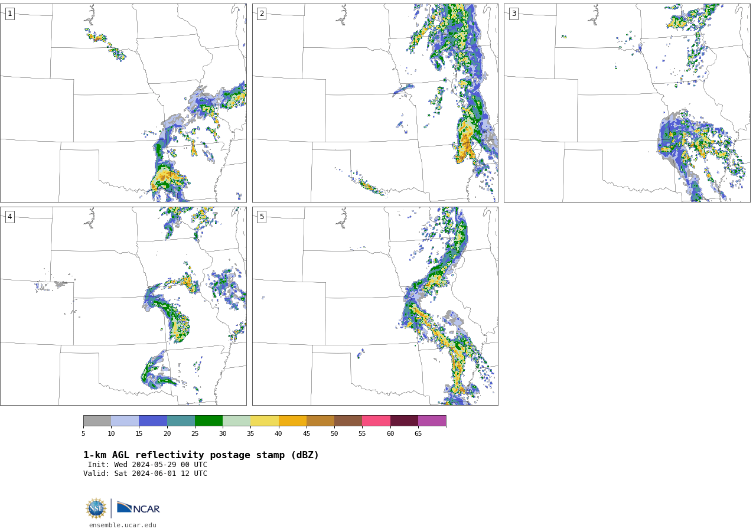Click the light blue 10-15 dBZ swatch
The width and height of the screenshot is (756, 532).
click(125, 420)
